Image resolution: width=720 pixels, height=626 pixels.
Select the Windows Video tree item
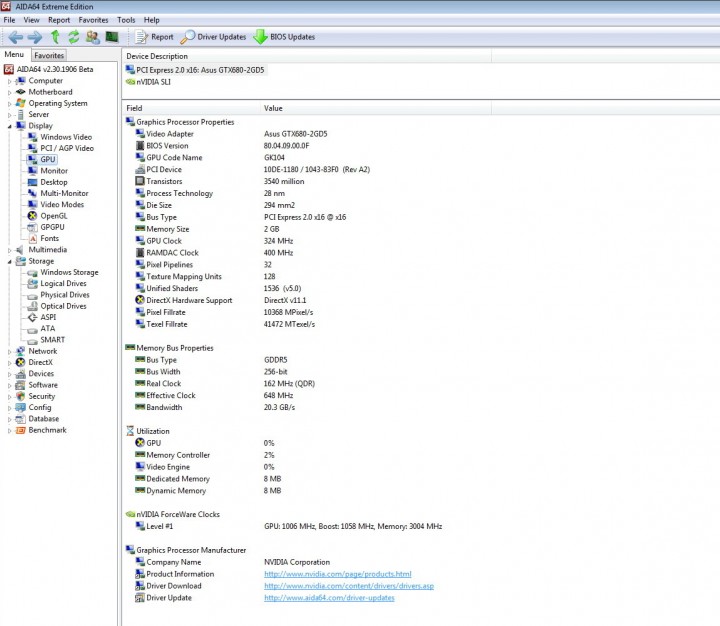66,137
